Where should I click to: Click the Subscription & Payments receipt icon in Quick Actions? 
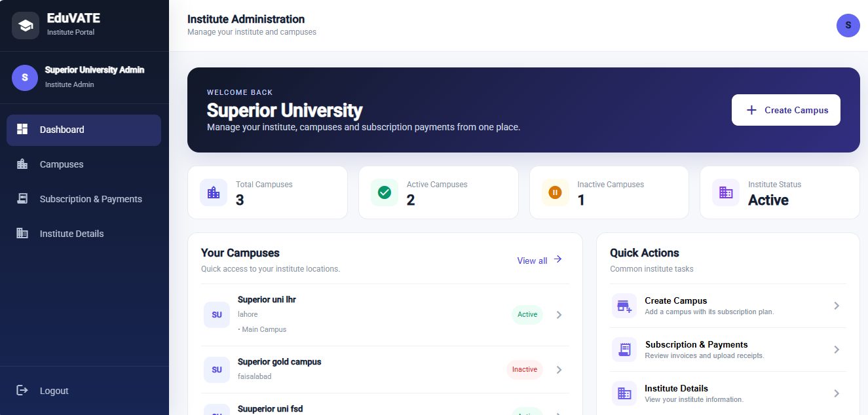click(624, 350)
